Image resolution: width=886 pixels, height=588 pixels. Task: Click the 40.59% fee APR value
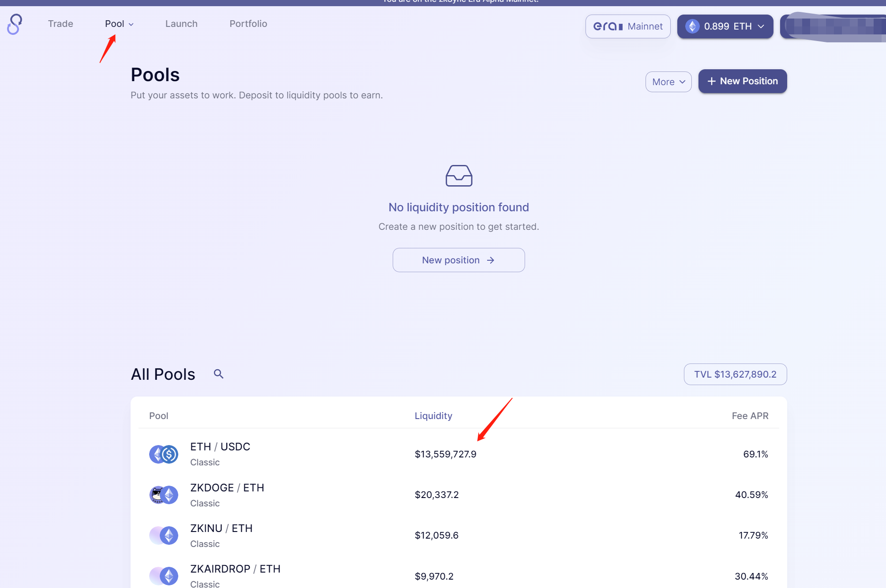[752, 494]
